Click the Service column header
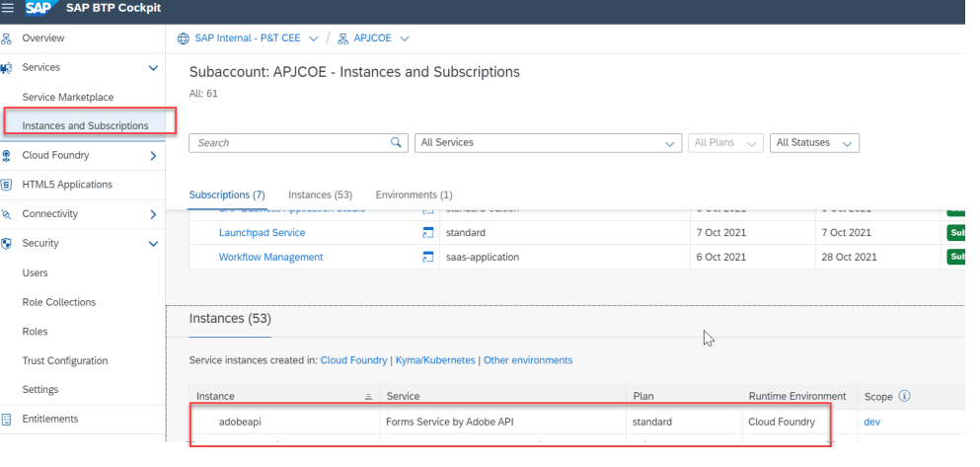This screenshot has height=467, width=980. (403, 396)
